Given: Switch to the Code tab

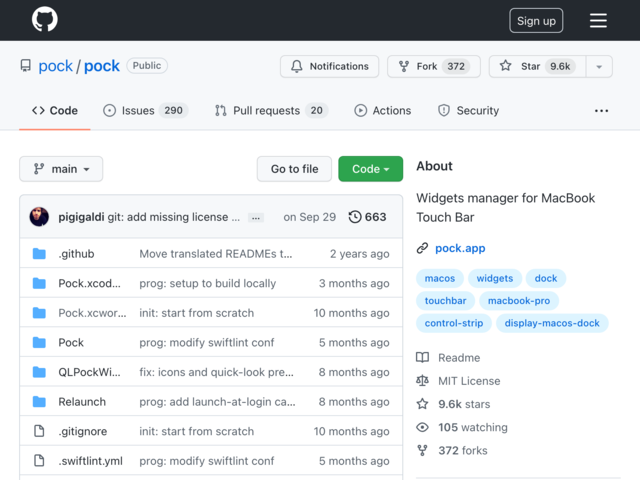Looking at the screenshot, I should click(x=55, y=111).
